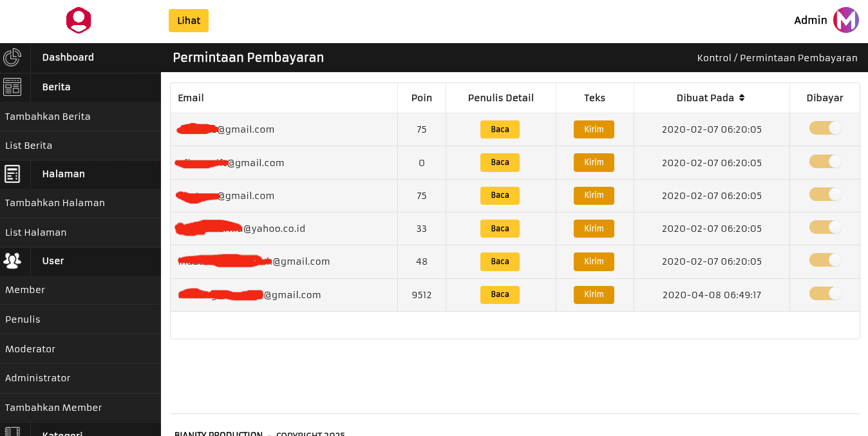This screenshot has height=436, width=868.
Task: Click the Kontrol breadcrumb link
Action: [714, 58]
